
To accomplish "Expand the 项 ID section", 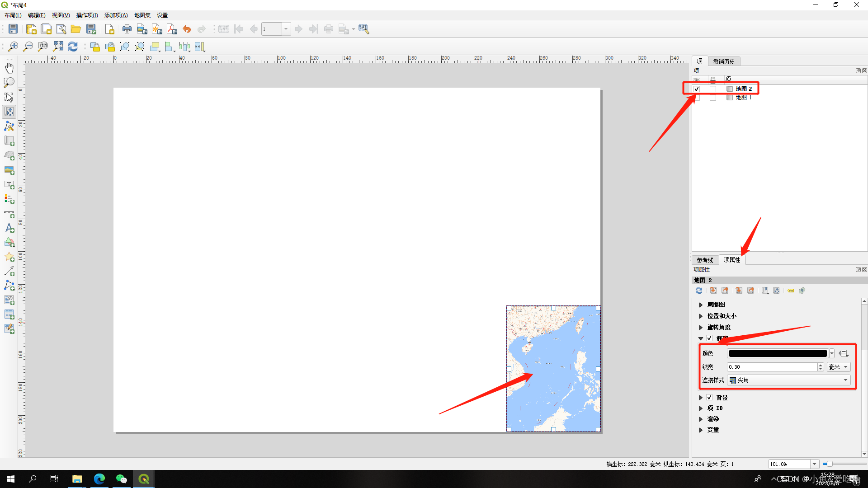I will 701,408.
